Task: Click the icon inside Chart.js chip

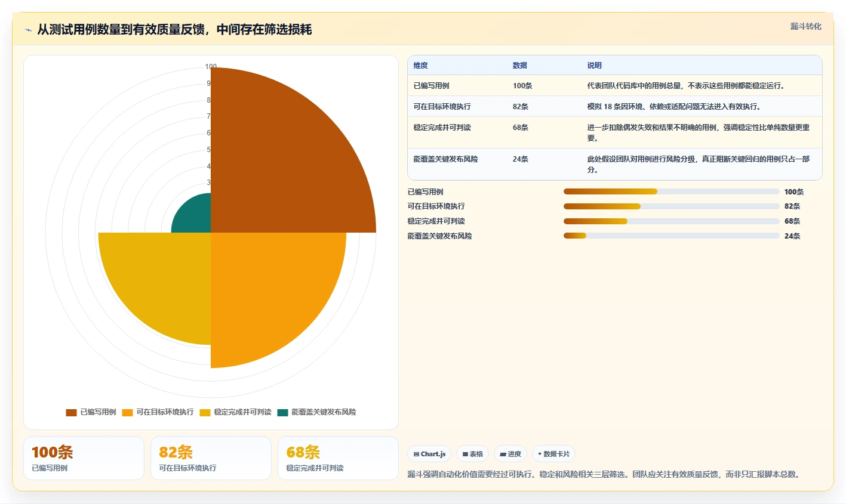Action: click(416, 454)
